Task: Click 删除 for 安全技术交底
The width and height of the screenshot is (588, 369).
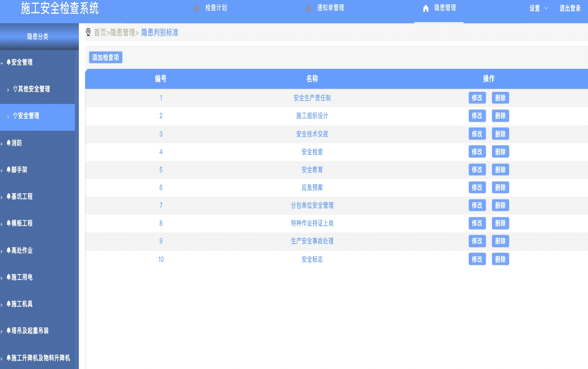Action: pyautogui.click(x=500, y=134)
